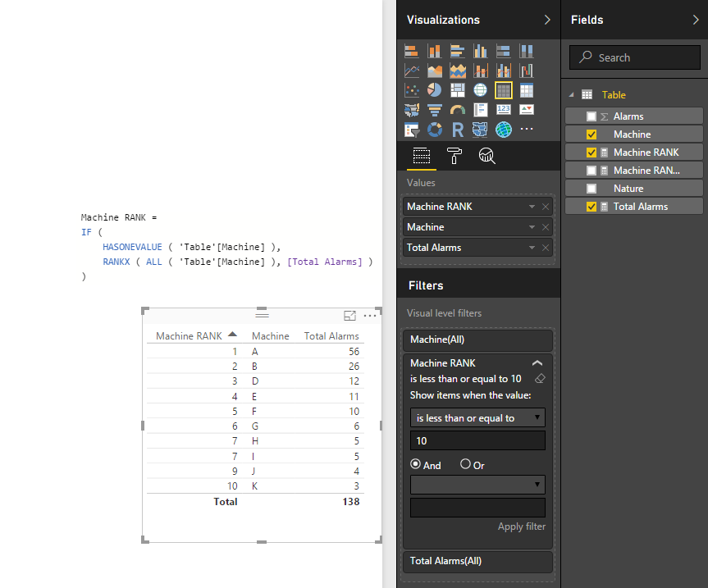Remove Machine from Values
708x588 pixels.
pyautogui.click(x=546, y=227)
